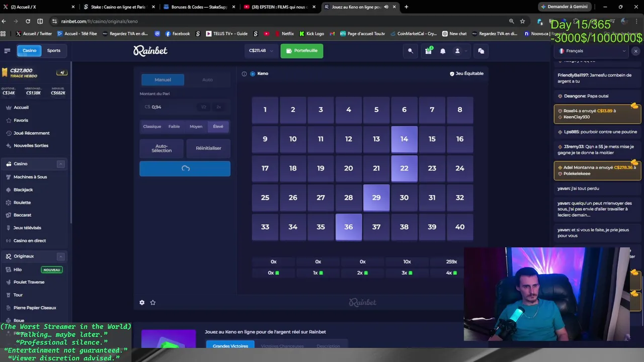Open the Français language dropdown
The height and width of the screenshot is (362, 644).
592,51
